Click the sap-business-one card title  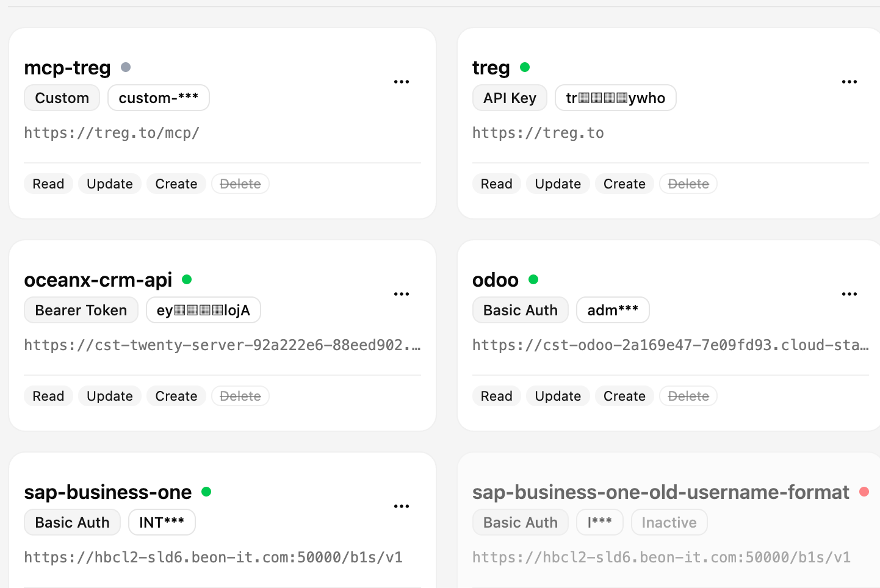click(x=108, y=492)
